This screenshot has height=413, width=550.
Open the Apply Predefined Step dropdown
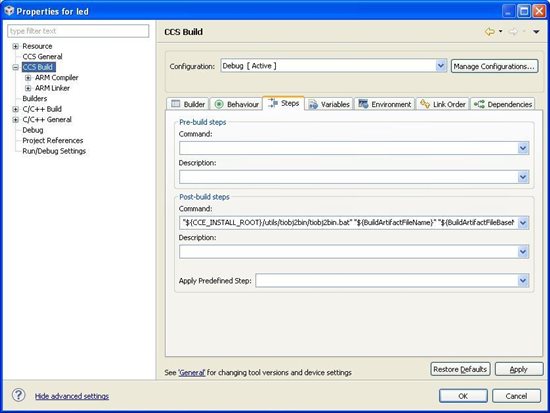click(x=523, y=280)
